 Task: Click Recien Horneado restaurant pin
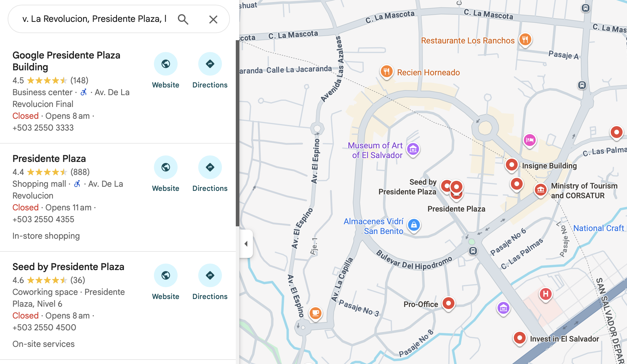pyautogui.click(x=386, y=71)
